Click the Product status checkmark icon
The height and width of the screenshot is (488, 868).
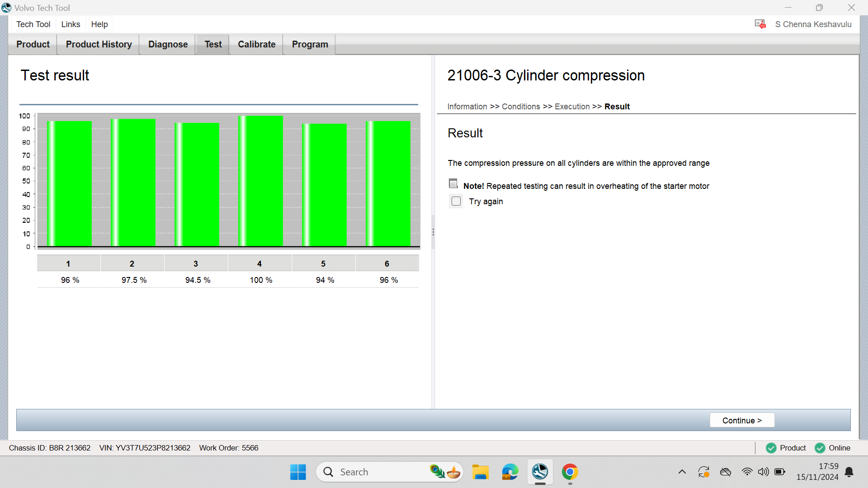[771, 448]
